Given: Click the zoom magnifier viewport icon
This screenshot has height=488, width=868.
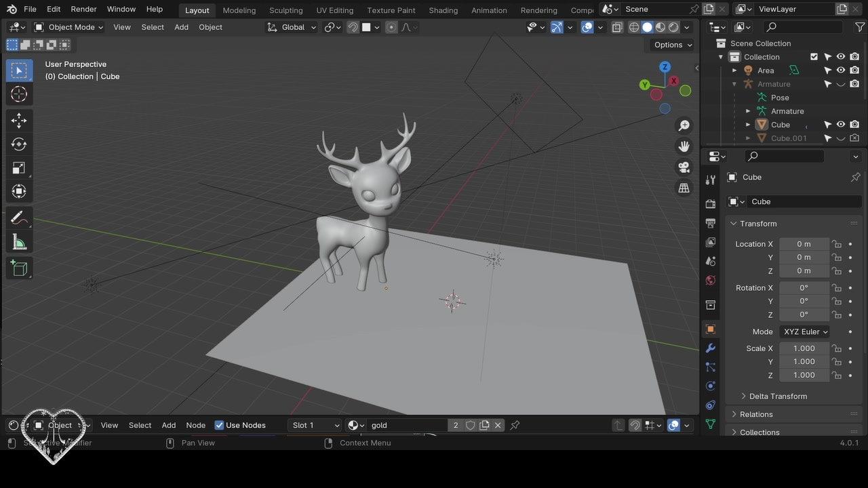Looking at the screenshot, I should (684, 126).
